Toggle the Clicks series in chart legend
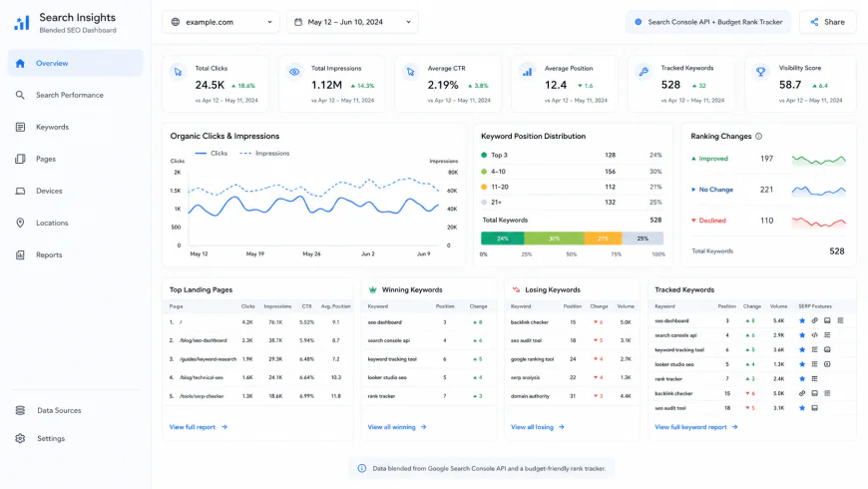The image size is (868, 489). [x=211, y=154]
